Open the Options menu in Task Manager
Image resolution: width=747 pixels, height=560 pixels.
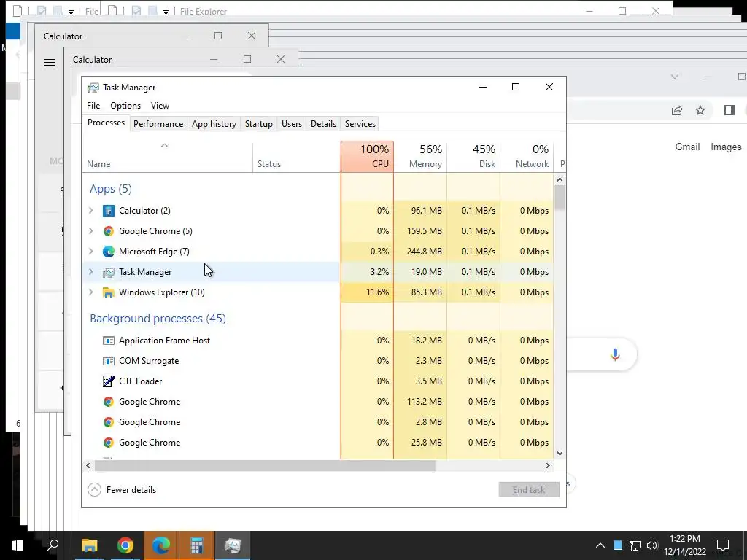pyautogui.click(x=125, y=106)
